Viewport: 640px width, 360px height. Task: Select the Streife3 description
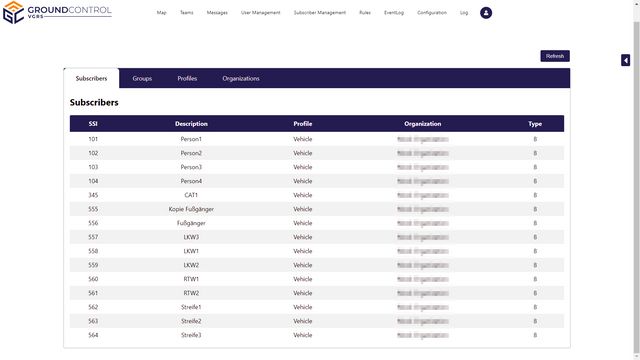[191, 335]
